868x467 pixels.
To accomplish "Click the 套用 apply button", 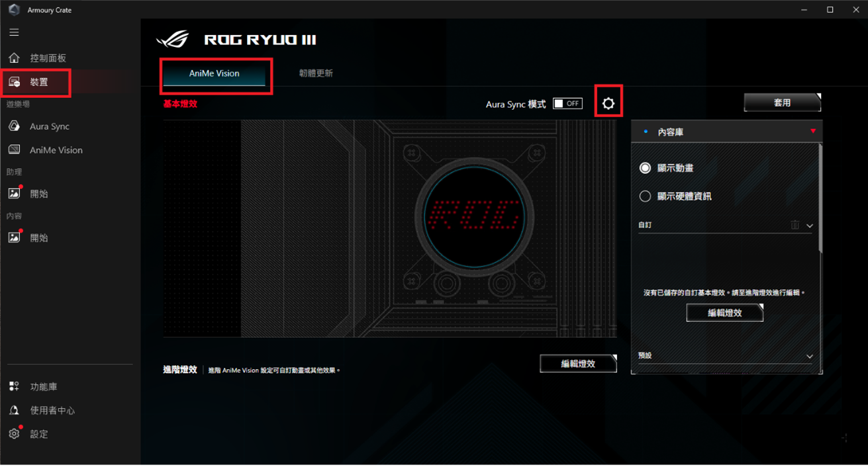I will 783,103.
